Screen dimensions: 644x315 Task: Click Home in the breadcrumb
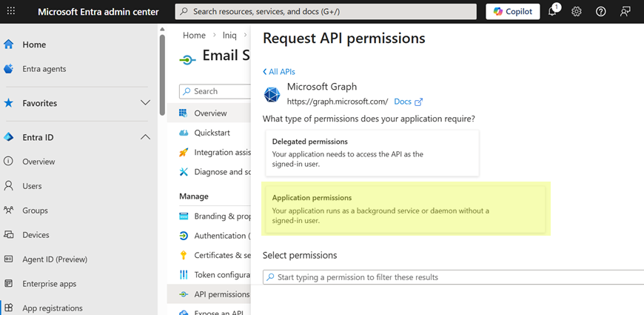tap(194, 36)
